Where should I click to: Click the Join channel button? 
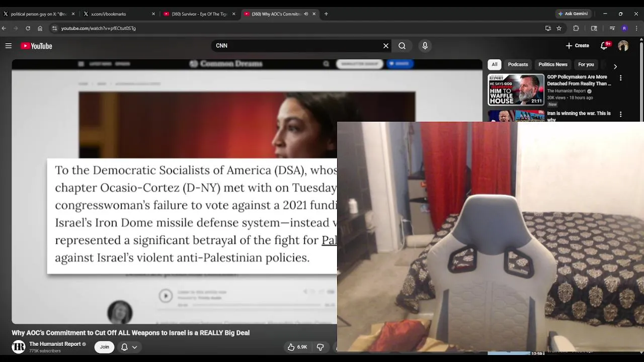tap(104, 347)
